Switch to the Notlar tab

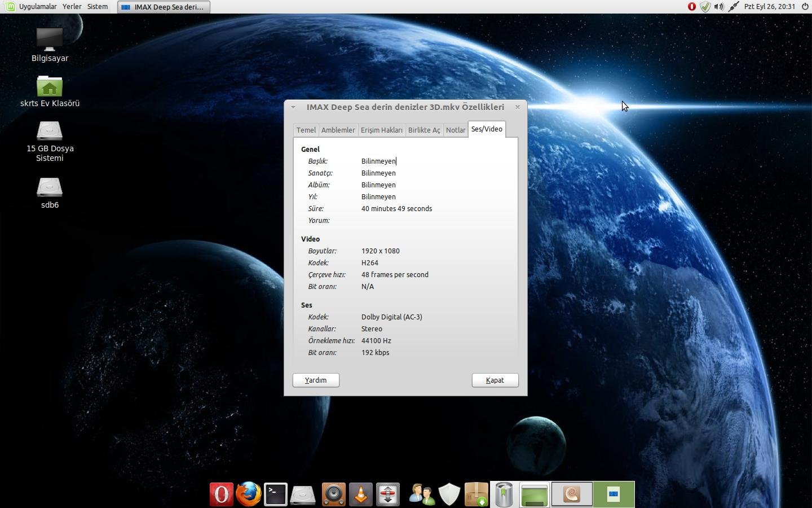pos(456,130)
